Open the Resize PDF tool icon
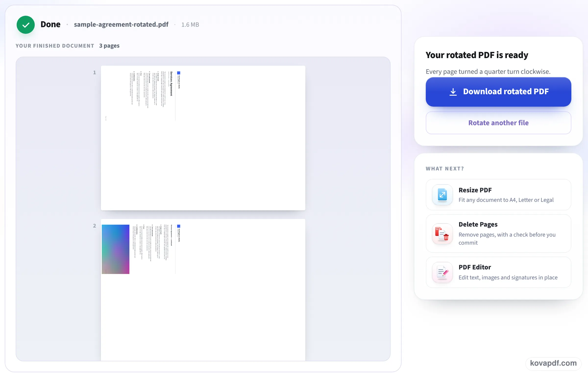 click(x=442, y=195)
